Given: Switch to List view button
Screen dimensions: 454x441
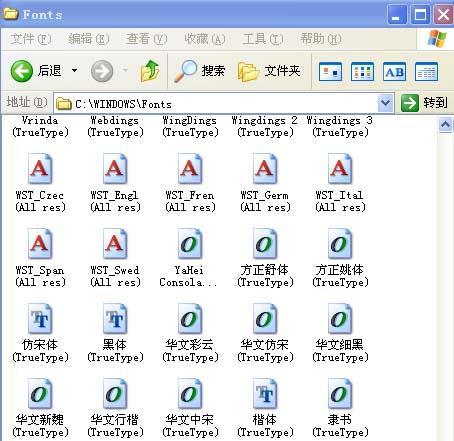Looking at the screenshot, I should click(362, 72).
